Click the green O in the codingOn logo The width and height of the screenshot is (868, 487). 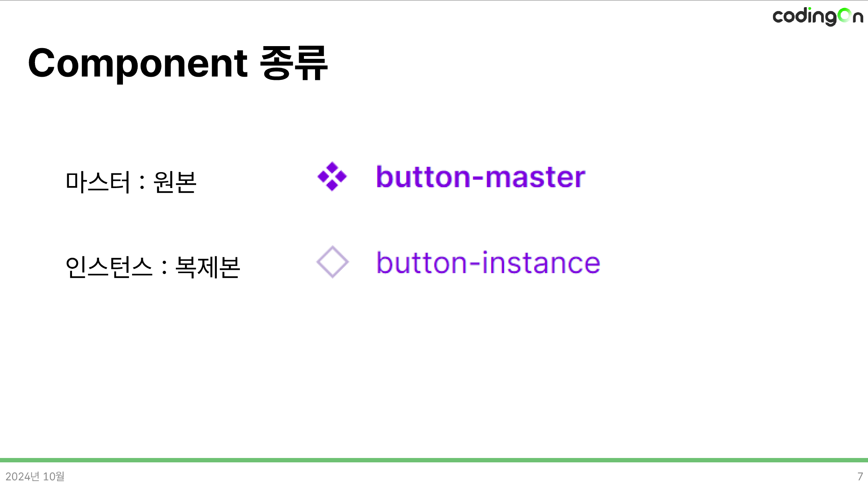[x=844, y=16]
